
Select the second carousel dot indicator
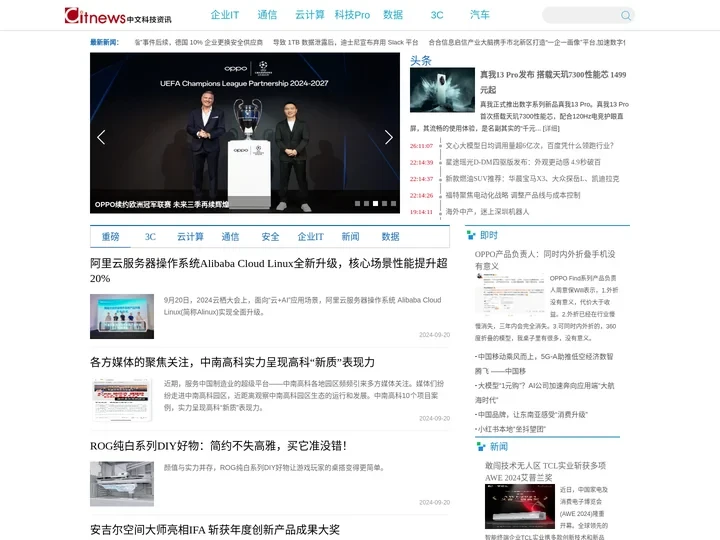click(366, 203)
